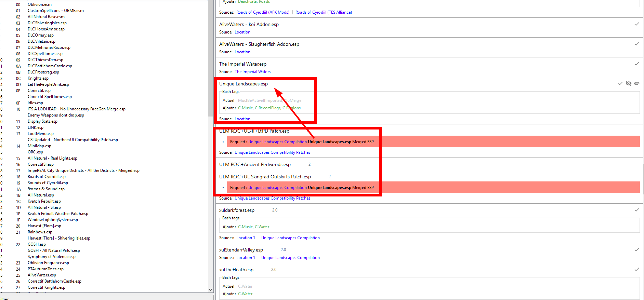
Task: Select Harvest [Flora] - Shivering Isles.esp in list
Action: [59, 238]
